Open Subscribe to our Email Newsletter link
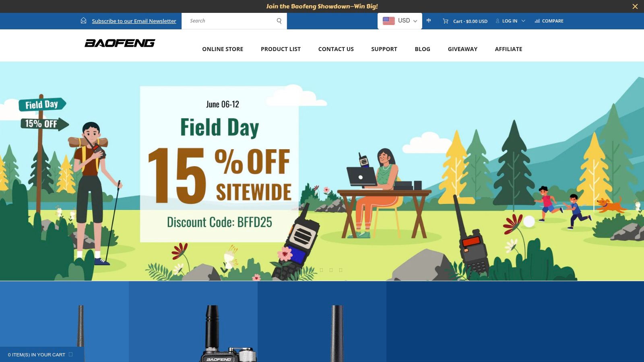Screen dimensions: 644x362 click(134, 21)
